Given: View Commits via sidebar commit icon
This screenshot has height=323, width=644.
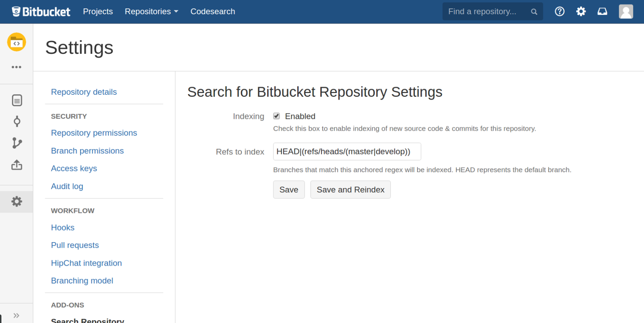Looking at the screenshot, I should click(17, 122).
